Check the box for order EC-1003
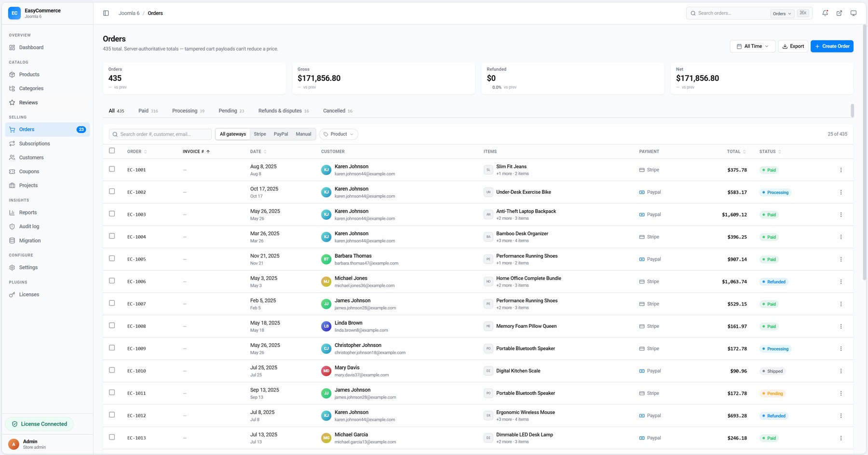 point(112,214)
